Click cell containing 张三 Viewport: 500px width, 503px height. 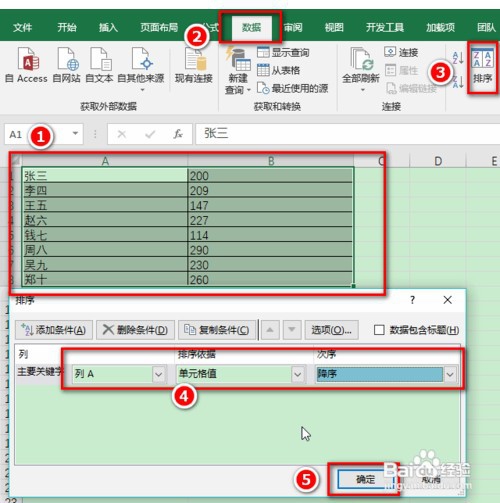click(x=105, y=175)
